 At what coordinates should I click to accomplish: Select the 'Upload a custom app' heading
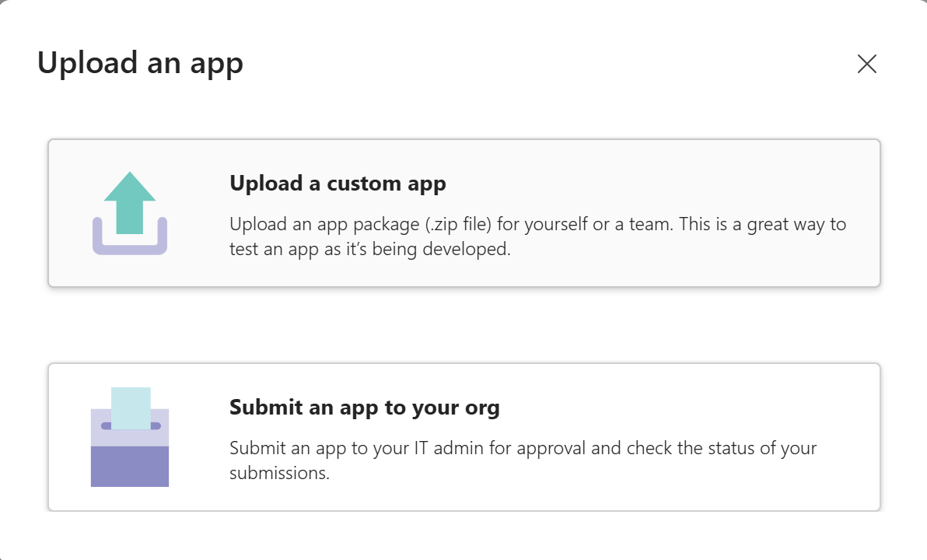pos(338,184)
